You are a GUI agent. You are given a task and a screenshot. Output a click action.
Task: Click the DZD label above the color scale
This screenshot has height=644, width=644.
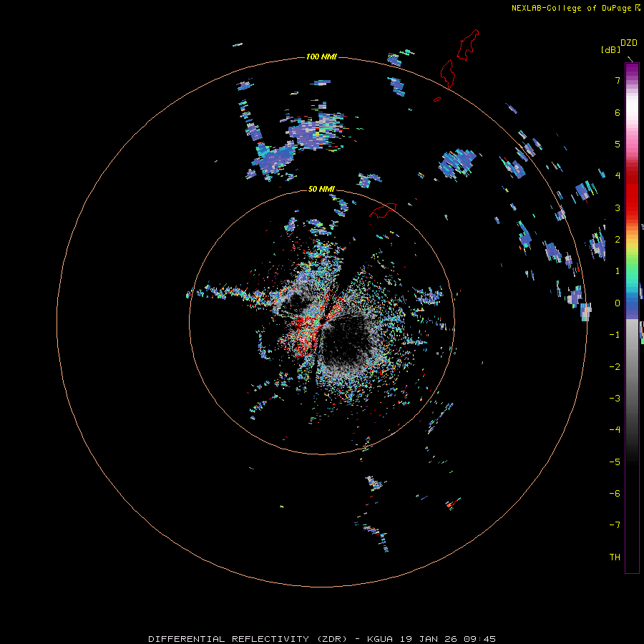629,43
